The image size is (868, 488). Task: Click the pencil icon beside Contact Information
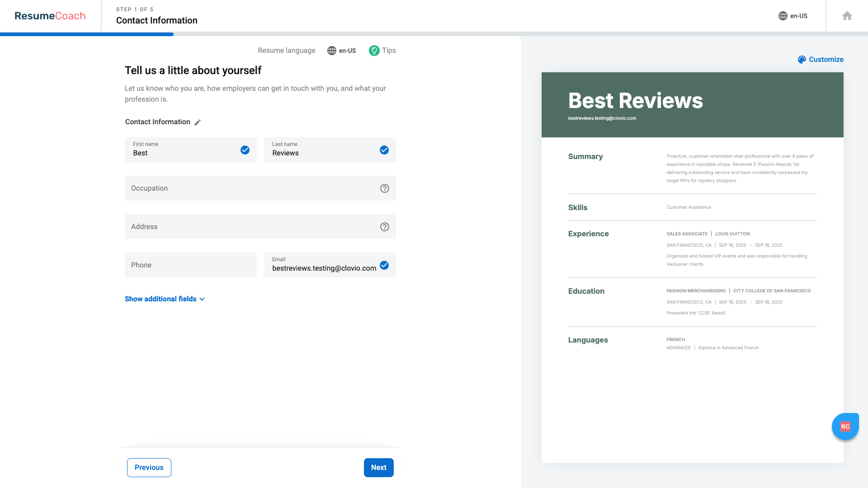198,122
